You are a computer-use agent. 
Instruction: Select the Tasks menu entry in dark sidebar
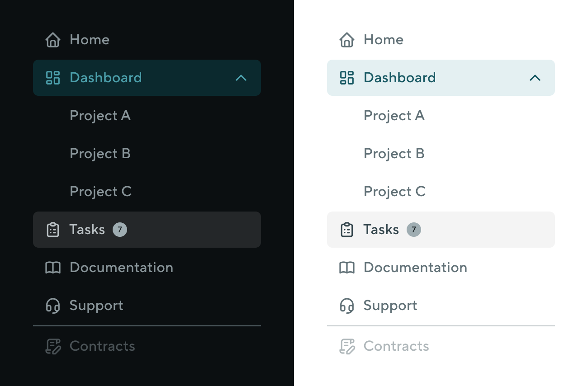point(87,229)
